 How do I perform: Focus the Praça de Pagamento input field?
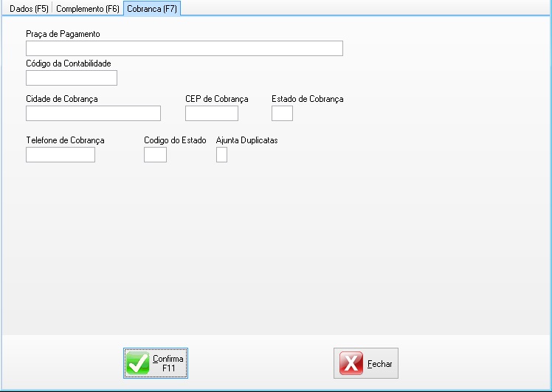184,49
